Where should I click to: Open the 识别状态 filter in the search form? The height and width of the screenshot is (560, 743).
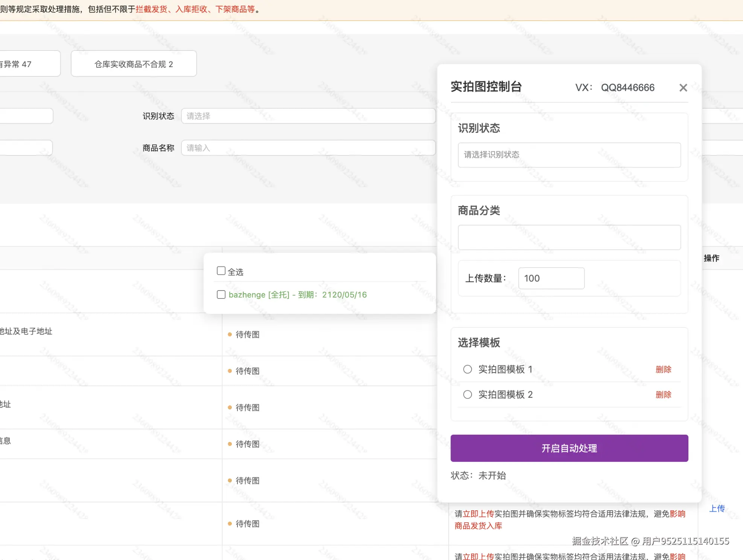(308, 116)
